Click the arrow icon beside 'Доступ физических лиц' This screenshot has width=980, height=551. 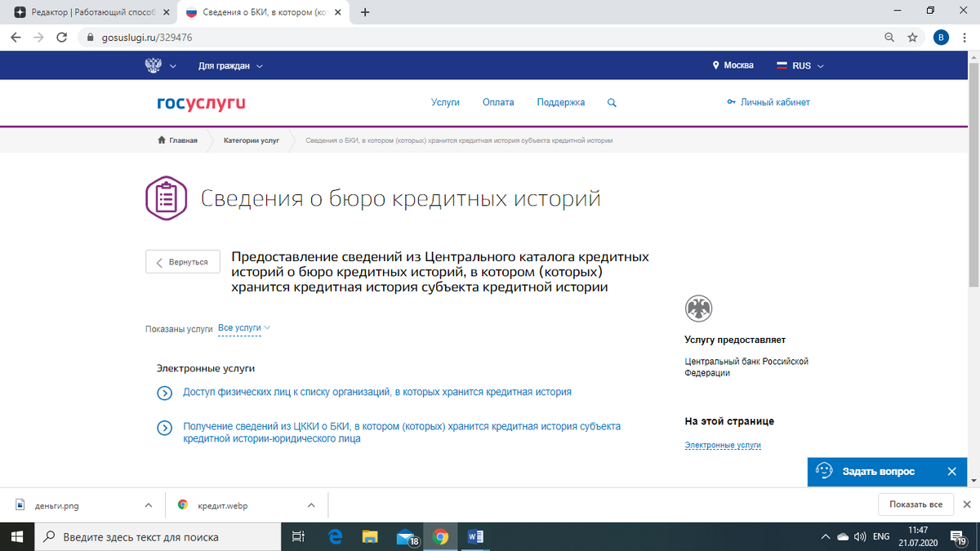(164, 393)
